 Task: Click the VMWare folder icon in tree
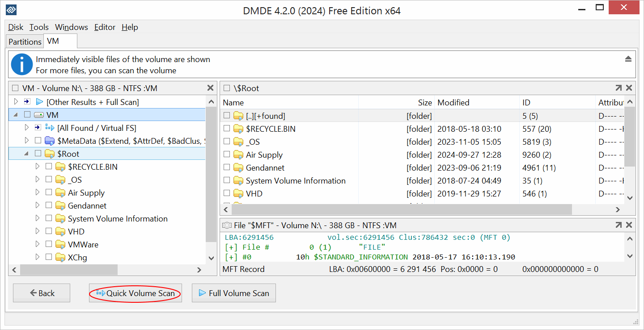coord(60,245)
